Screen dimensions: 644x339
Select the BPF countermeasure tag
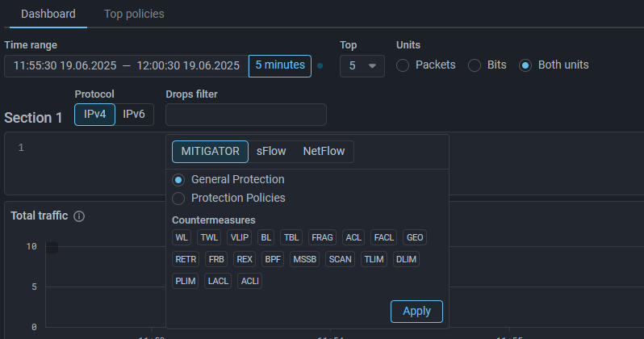click(x=273, y=259)
